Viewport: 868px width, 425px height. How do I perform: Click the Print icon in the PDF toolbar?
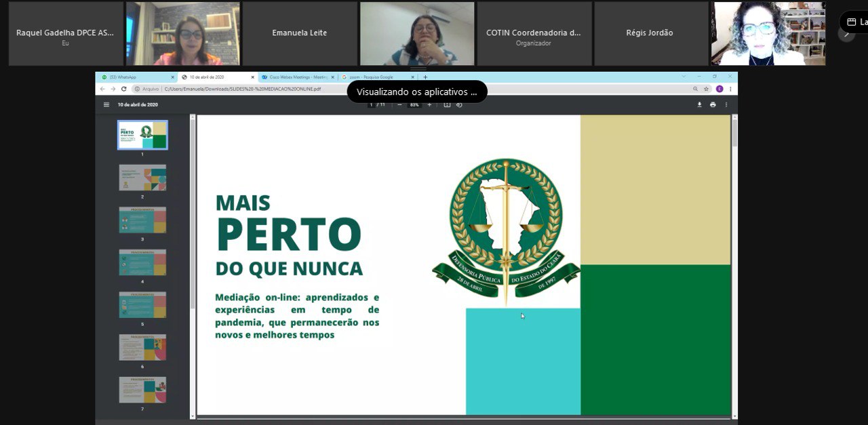pos(711,104)
